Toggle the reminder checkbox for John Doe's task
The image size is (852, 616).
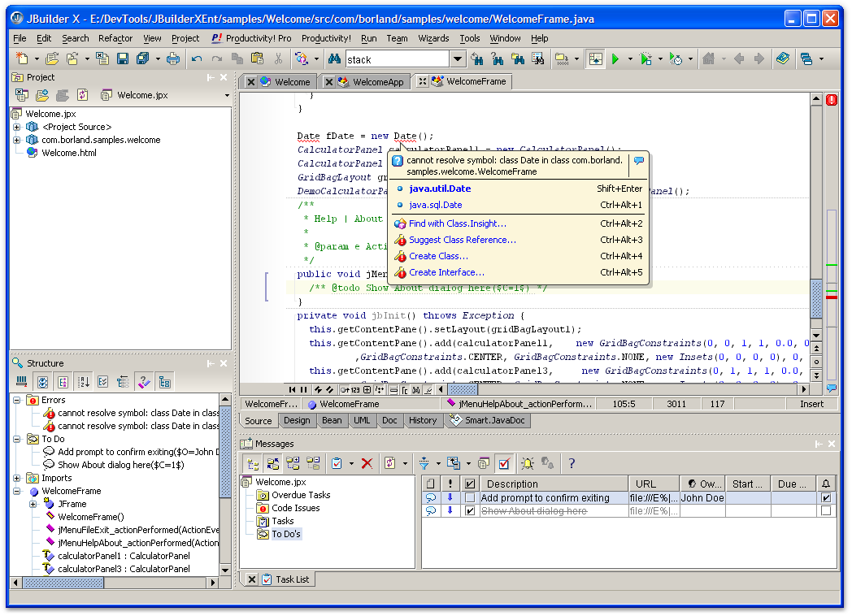coord(826,498)
